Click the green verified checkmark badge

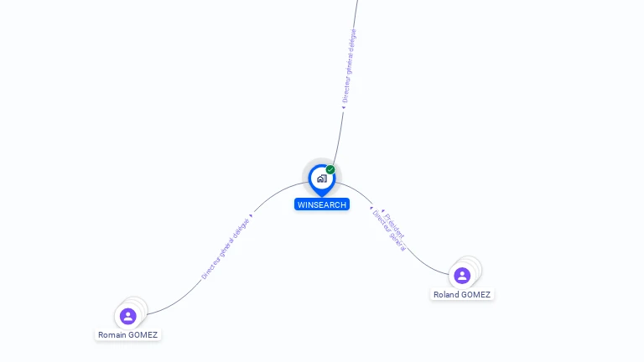click(330, 169)
